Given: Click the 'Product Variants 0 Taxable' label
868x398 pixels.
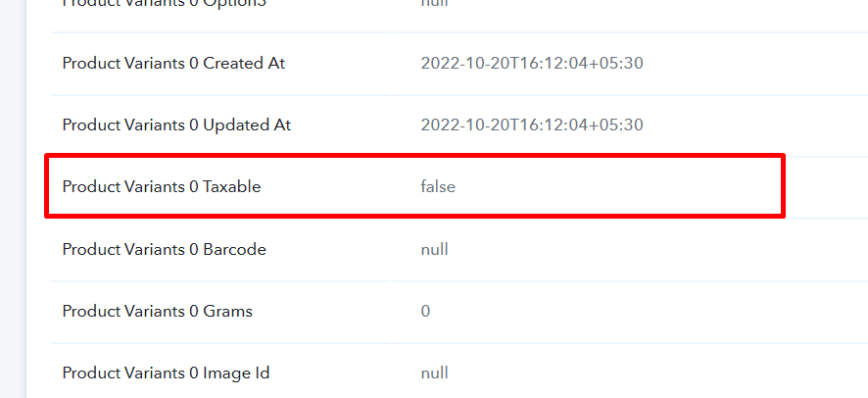Looking at the screenshot, I should tap(161, 186).
